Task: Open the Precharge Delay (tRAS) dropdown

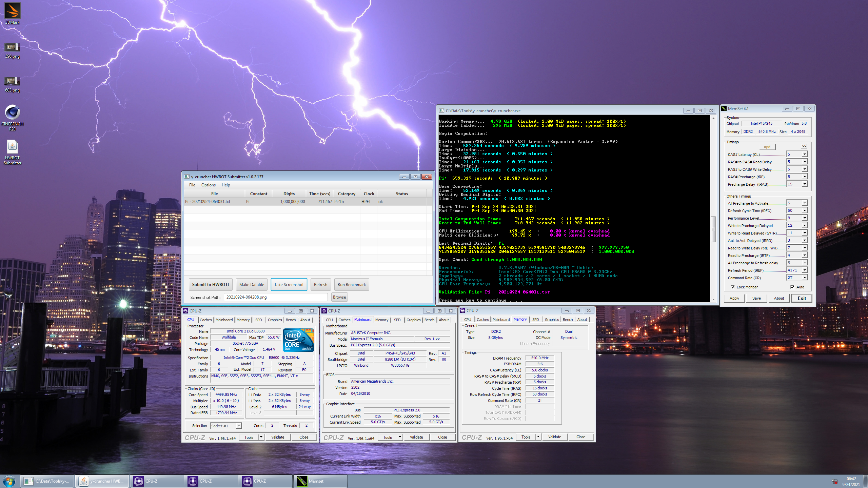Action: 804,184
